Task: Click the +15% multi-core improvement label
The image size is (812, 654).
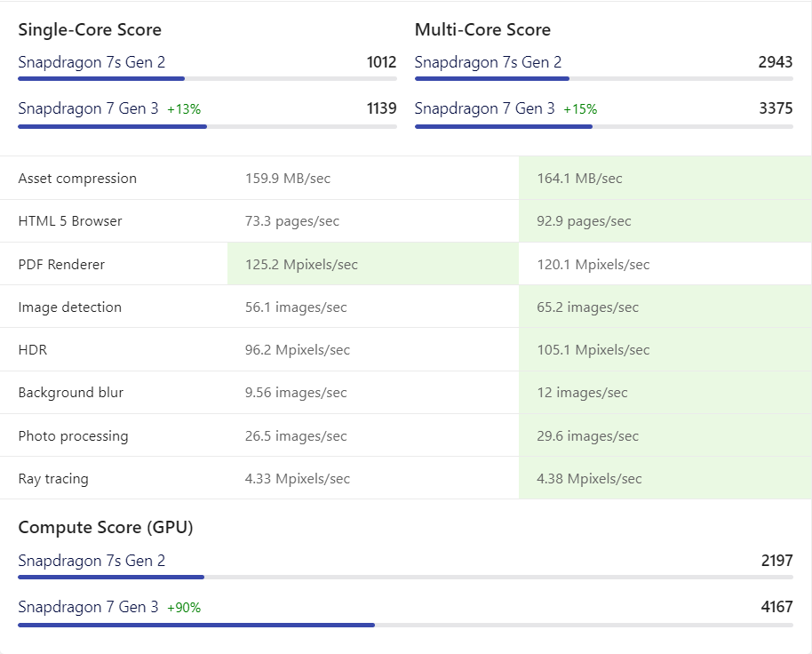Action: 580,109
